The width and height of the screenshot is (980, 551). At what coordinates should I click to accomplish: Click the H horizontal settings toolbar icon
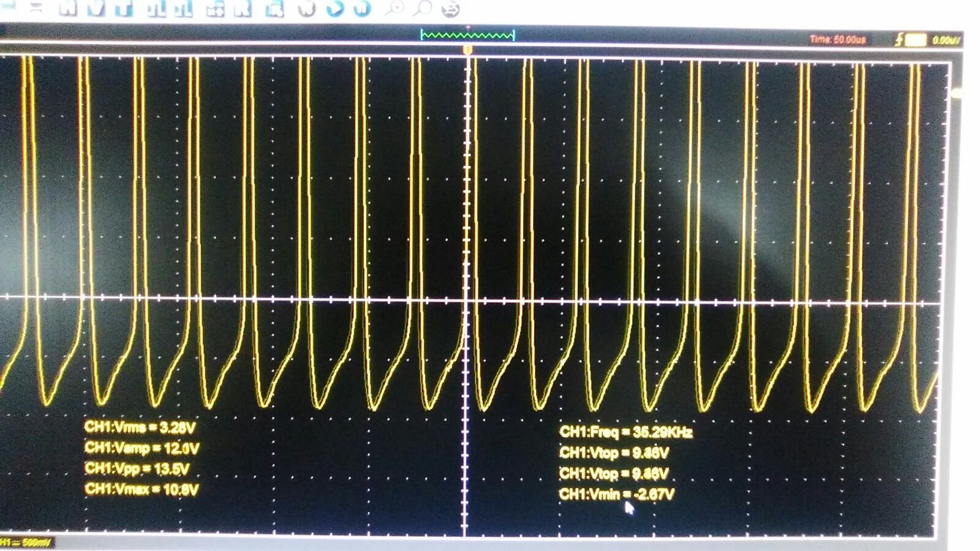click(67, 8)
